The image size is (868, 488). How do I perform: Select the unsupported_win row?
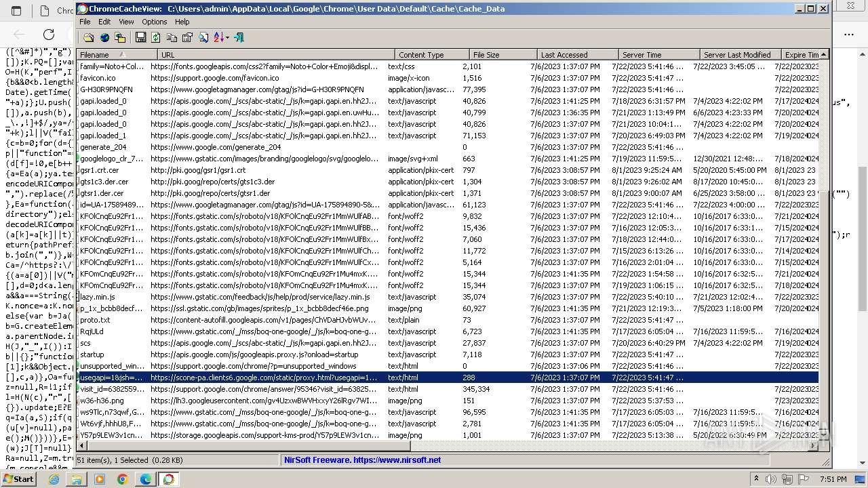pos(448,366)
